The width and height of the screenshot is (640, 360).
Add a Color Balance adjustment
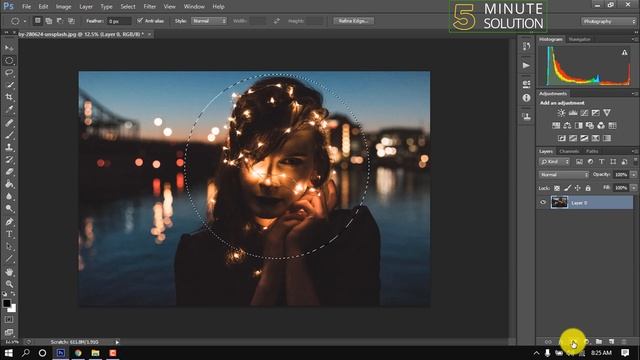(567, 125)
